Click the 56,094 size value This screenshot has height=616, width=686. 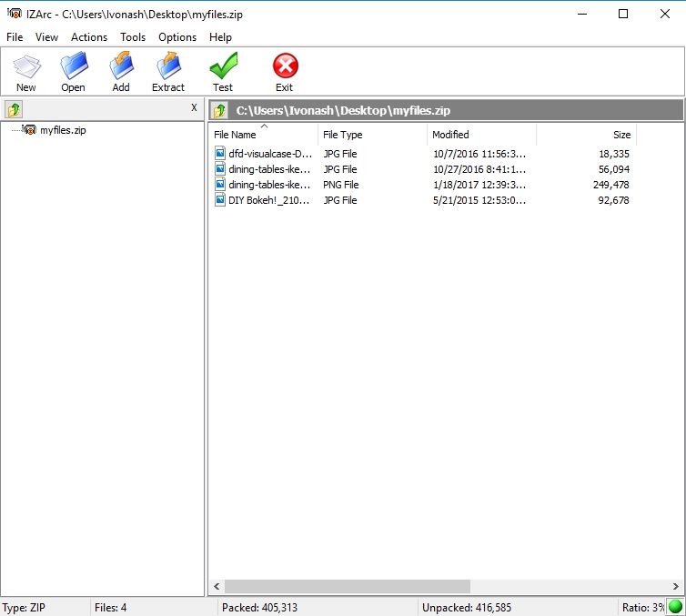click(614, 169)
